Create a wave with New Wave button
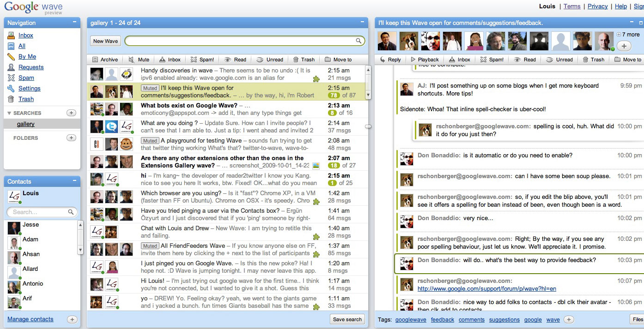Image resolution: width=644 pixels, height=329 pixels. (105, 41)
